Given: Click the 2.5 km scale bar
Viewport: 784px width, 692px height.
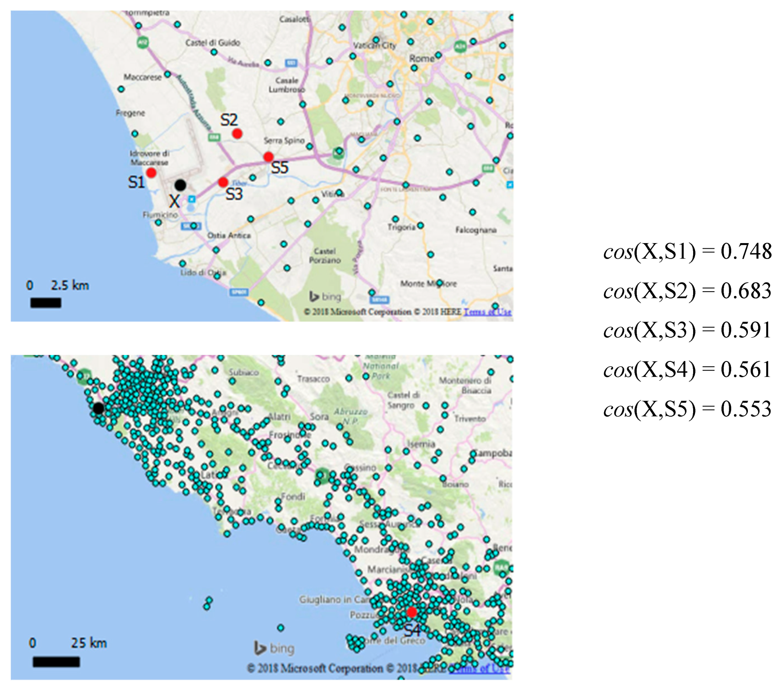Looking at the screenshot, I should click(x=46, y=303).
